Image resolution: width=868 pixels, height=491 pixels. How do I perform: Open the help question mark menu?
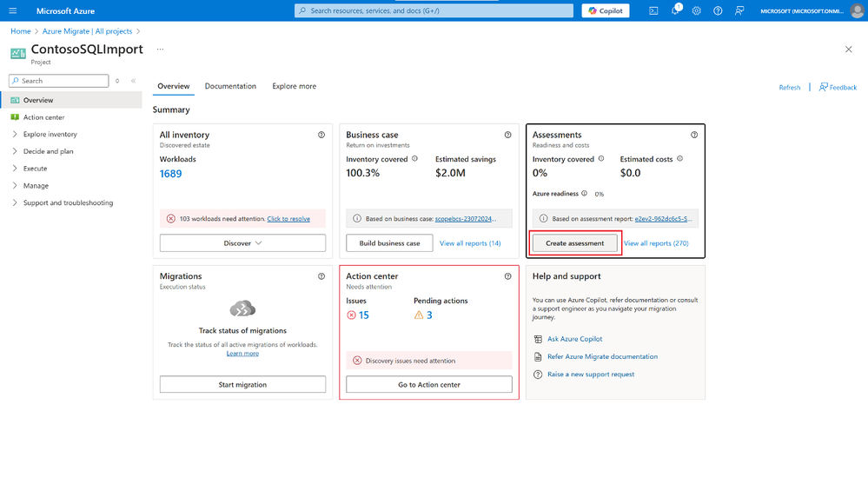click(x=718, y=10)
